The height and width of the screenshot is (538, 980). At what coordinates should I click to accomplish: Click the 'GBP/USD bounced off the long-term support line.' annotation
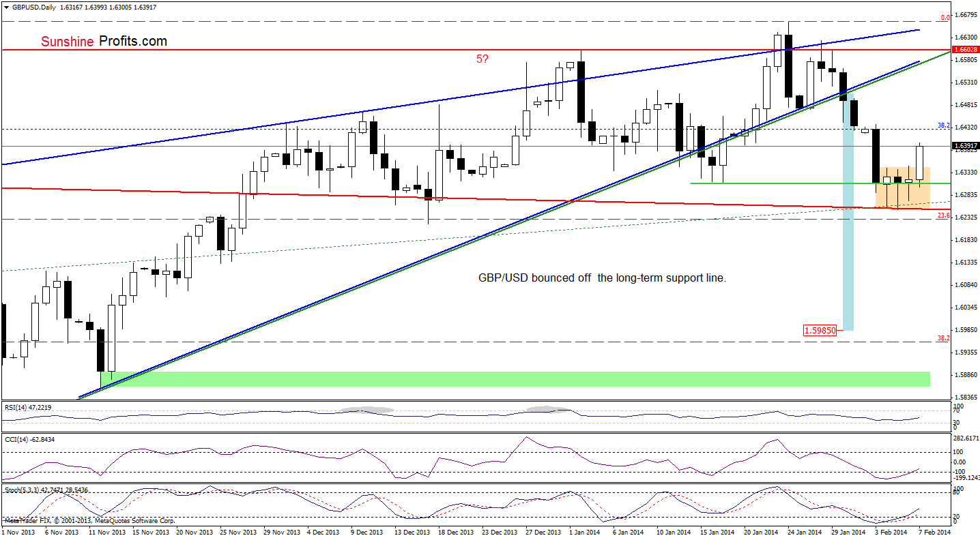601,278
